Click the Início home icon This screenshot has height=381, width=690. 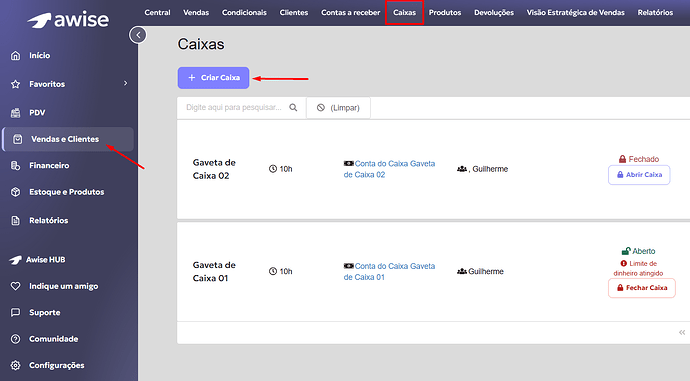point(15,55)
